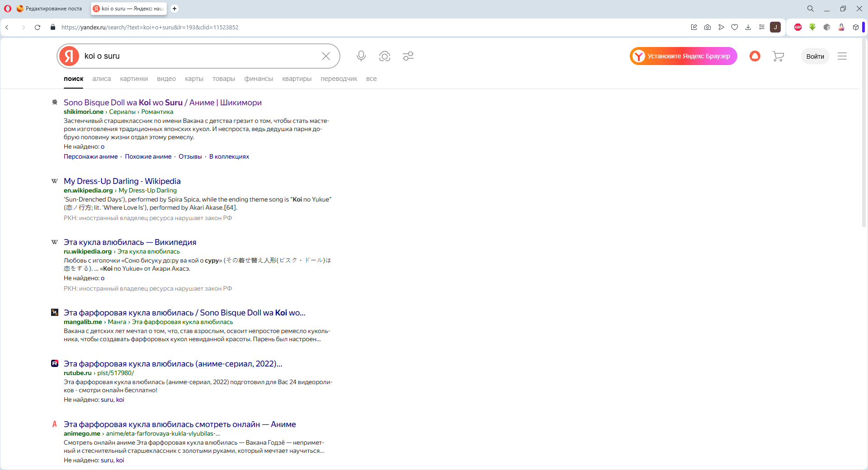Open 'My Dress-Up Darling - Wikipedia' result
The width and height of the screenshot is (868, 470).
click(122, 181)
